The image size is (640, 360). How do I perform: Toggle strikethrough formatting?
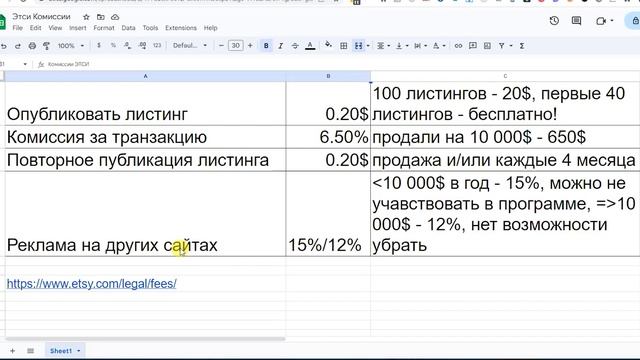[x=295, y=46]
